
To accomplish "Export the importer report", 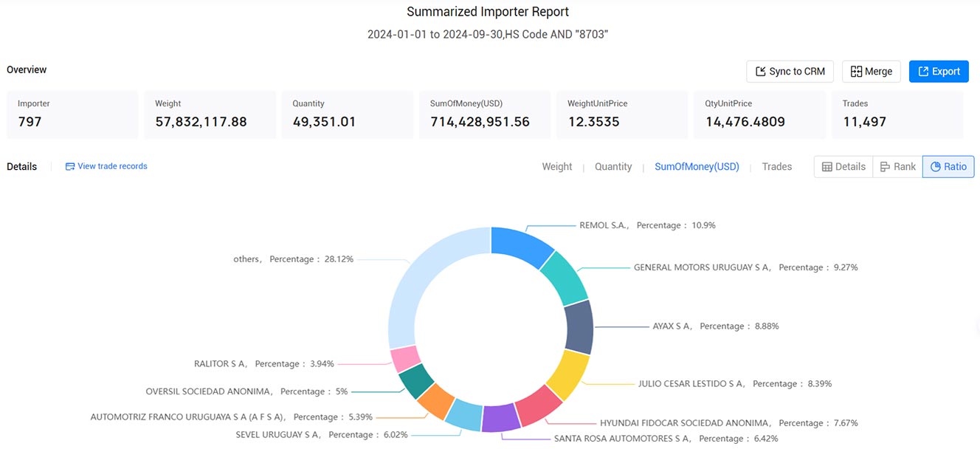I will coord(939,72).
